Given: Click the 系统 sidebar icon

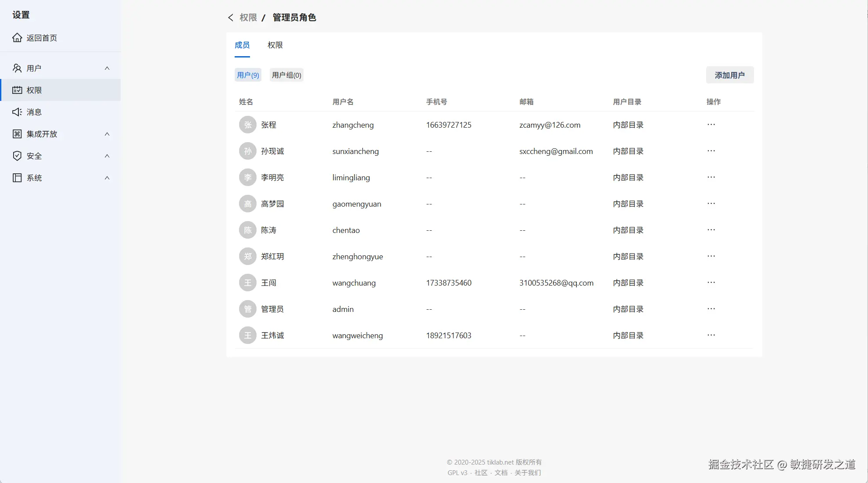Looking at the screenshot, I should (17, 178).
